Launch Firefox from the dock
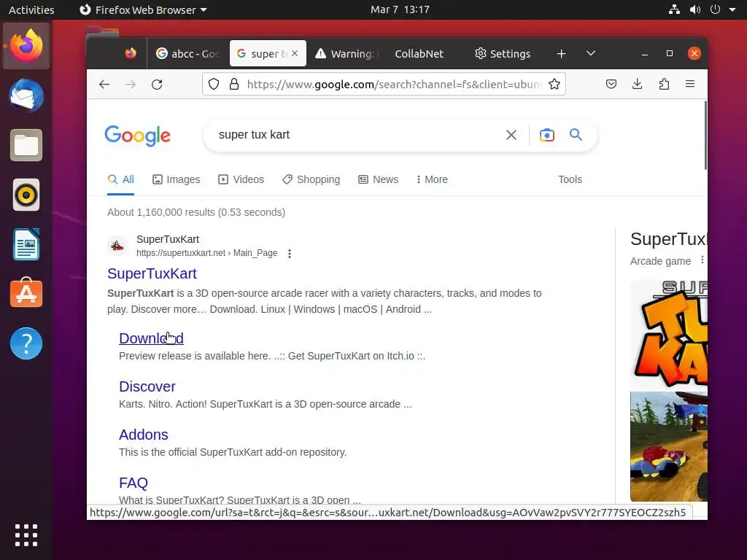 coord(26,46)
